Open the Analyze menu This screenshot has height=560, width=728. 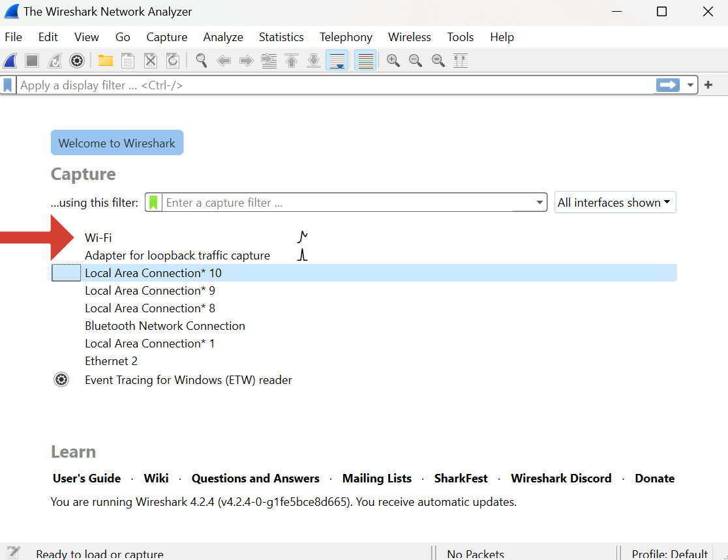click(223, 37)
